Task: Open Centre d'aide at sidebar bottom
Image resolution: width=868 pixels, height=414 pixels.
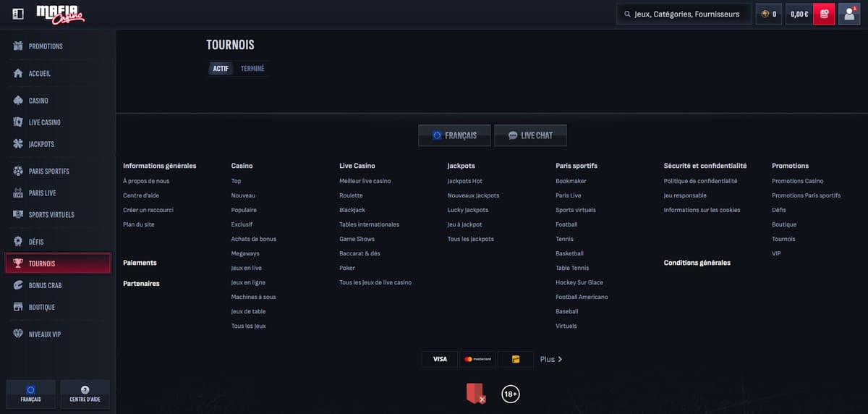Action: pyautogui.click(x=85, y=394)
